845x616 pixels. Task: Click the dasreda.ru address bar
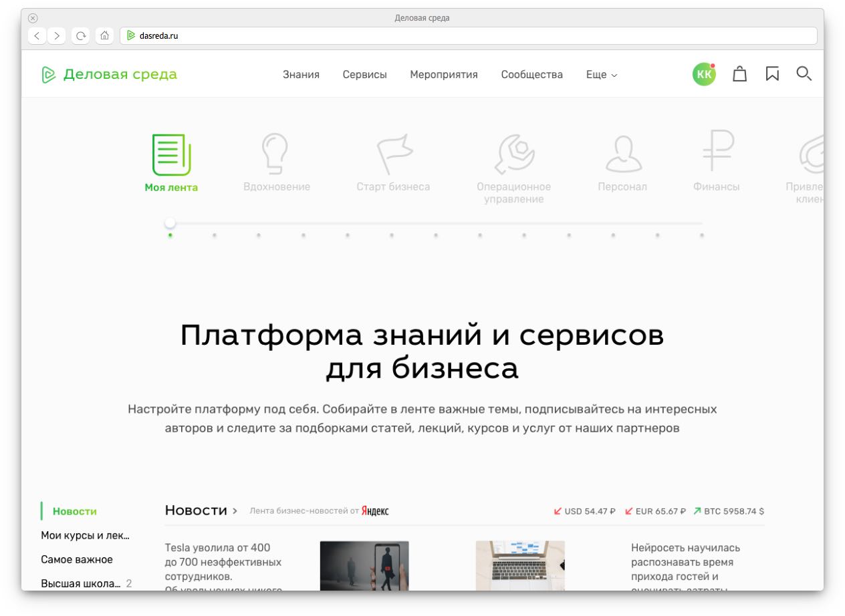pos(468,36)
